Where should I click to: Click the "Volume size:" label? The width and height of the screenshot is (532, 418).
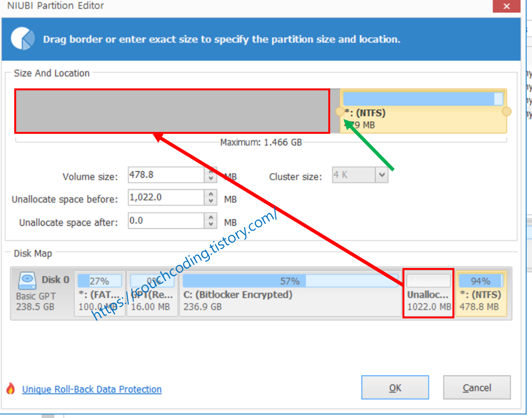90,177
